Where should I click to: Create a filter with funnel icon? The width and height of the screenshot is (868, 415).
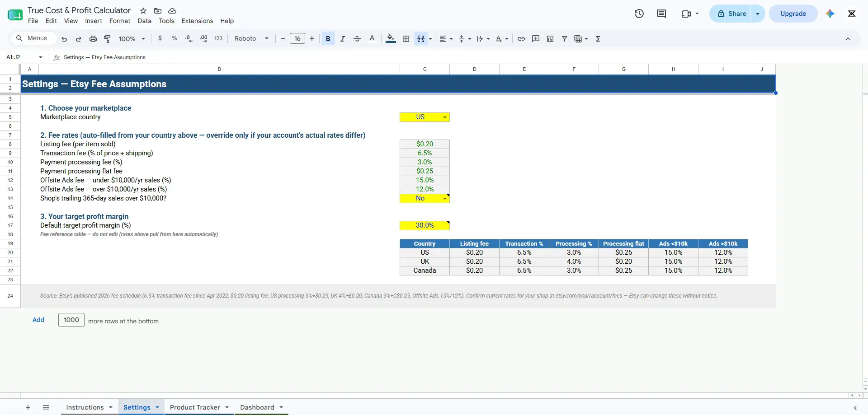565,39
